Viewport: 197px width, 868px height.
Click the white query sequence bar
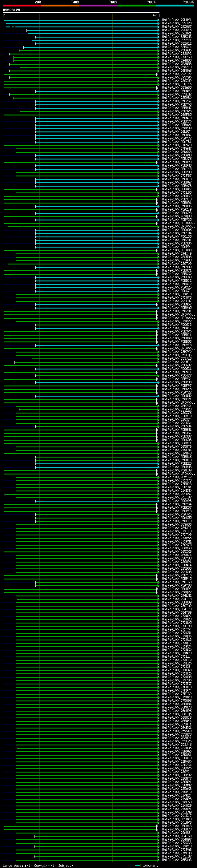(x=81, y=12)
